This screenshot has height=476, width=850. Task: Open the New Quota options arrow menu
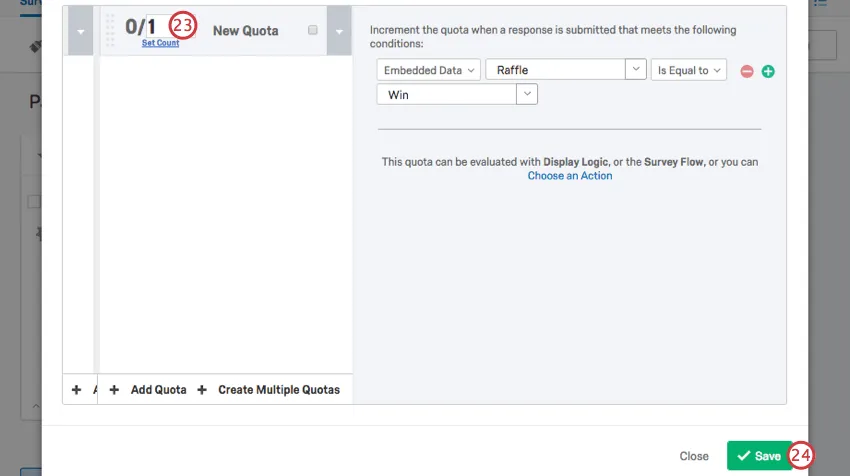(339, 31)
